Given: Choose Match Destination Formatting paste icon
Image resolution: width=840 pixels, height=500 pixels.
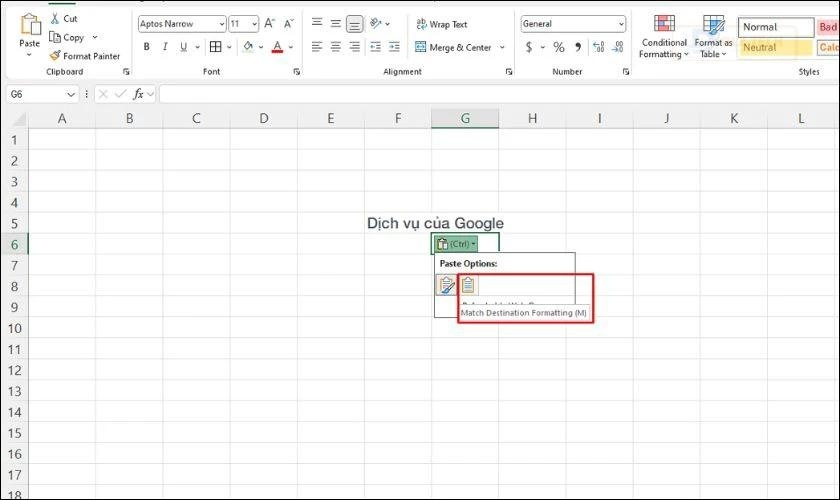Looking at the screenshot, I should (468, 285).
